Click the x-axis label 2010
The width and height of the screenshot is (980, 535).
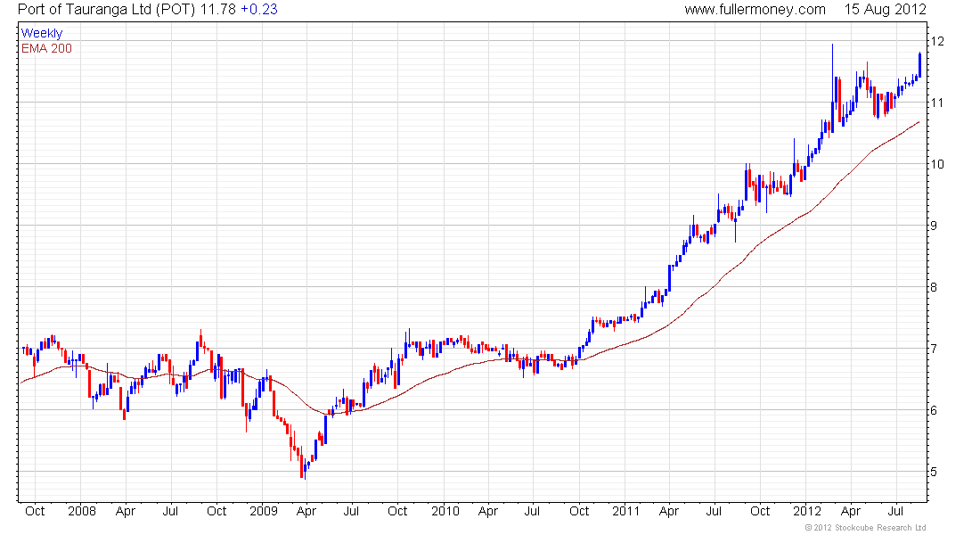point(445,511)
